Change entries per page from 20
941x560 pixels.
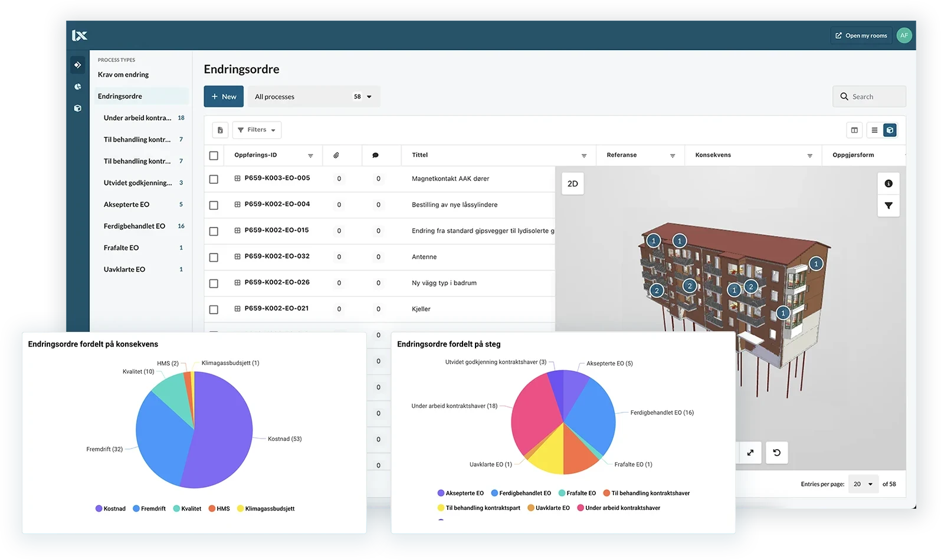[863, 484]
